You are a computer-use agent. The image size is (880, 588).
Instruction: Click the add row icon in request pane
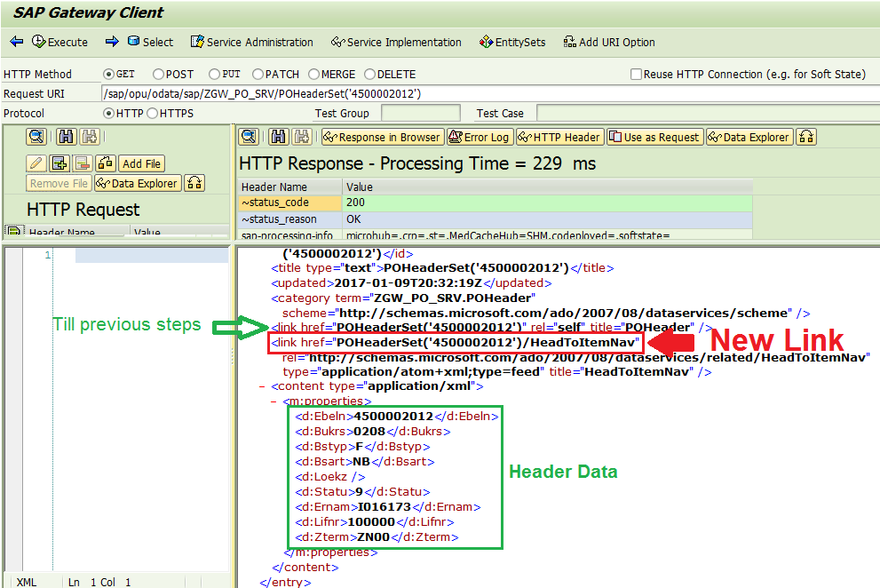tap(59, 163)
